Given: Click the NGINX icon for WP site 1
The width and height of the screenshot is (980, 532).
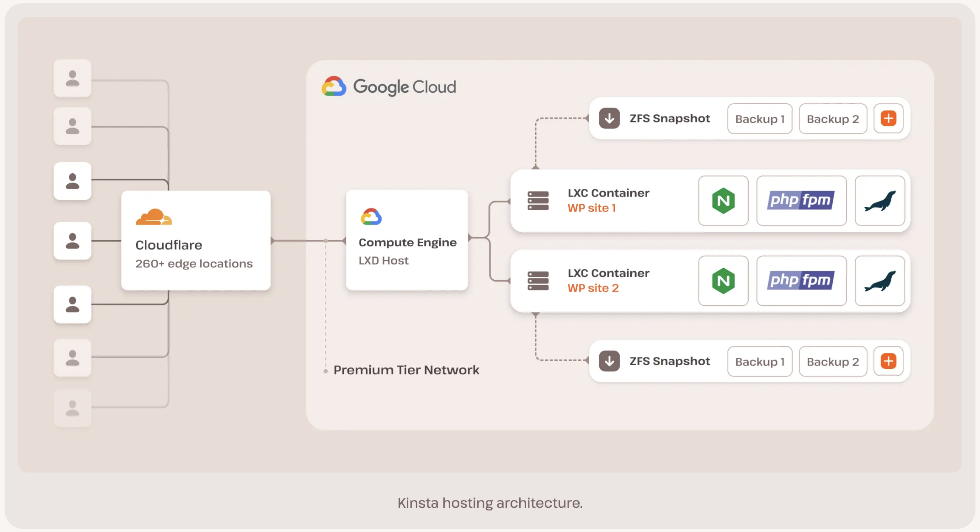Looking at the screenshot, I should (723, 201).
